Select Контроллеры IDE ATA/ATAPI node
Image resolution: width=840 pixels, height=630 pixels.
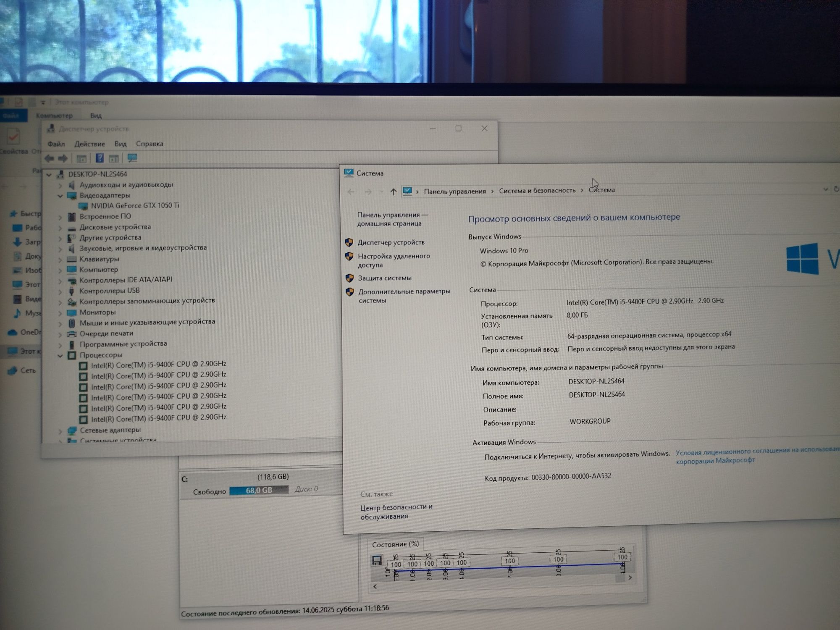[x=126, y=280]
